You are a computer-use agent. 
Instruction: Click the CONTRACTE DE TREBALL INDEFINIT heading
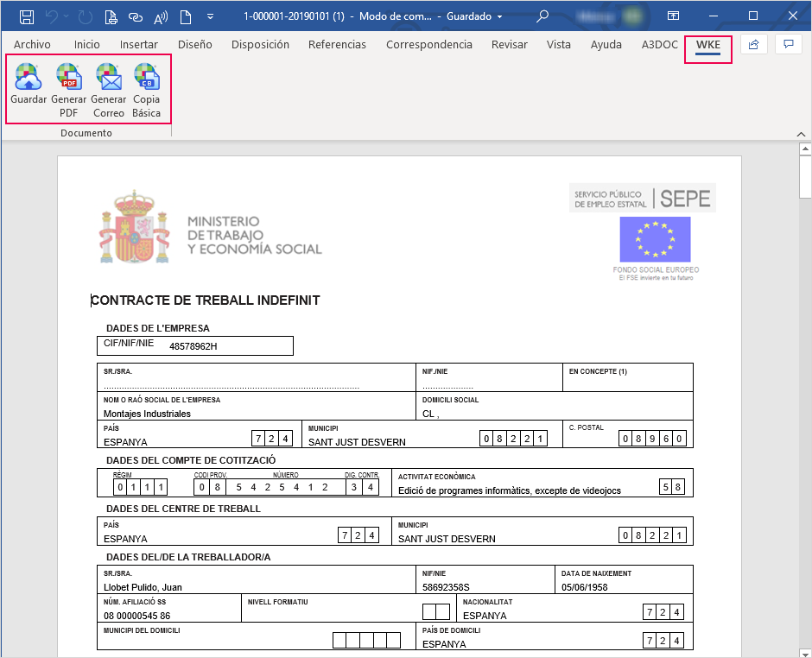tap(206, 301)
